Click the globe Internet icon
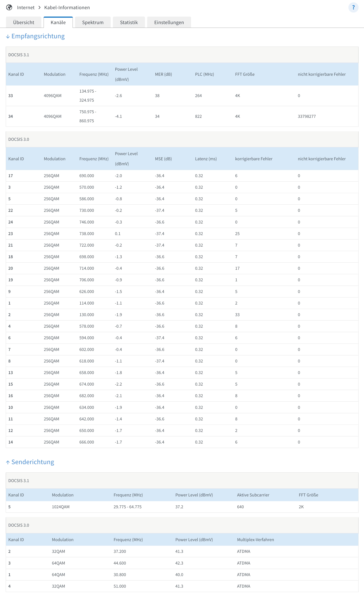364x596 pixels. [9, 8]
